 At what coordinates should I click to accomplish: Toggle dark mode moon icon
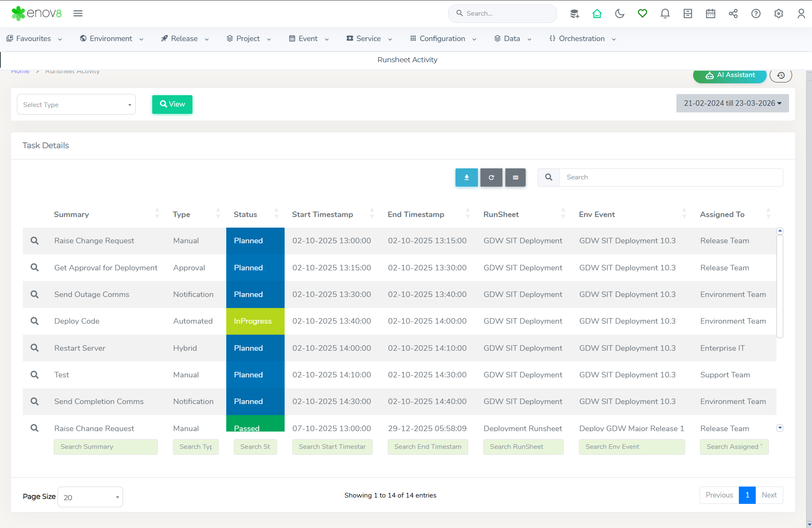click(620, 14)
